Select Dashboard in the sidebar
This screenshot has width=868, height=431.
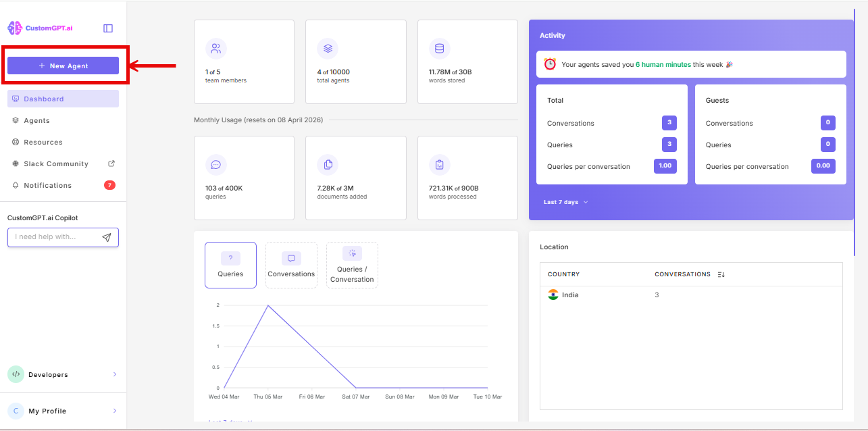pyautogui.click(x=44, y=98)
